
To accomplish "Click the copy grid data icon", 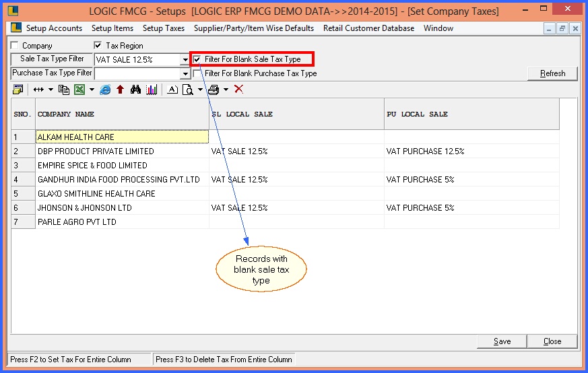I will [x=64, y=90].
